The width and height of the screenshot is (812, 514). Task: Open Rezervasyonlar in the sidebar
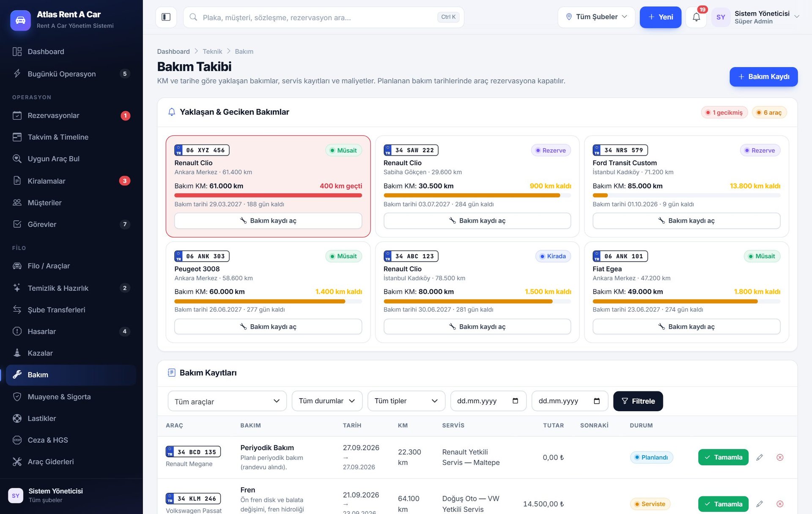71,115
